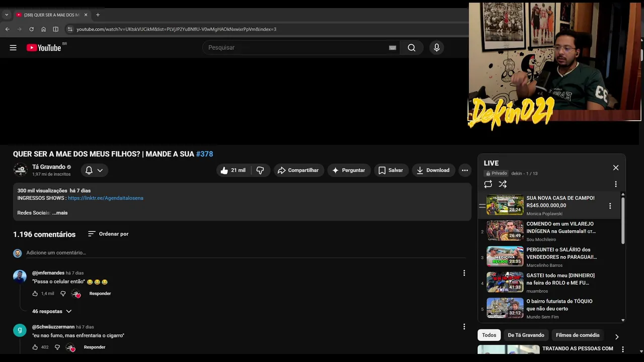Click Adicione um comentário field

(x=246, y=253)
